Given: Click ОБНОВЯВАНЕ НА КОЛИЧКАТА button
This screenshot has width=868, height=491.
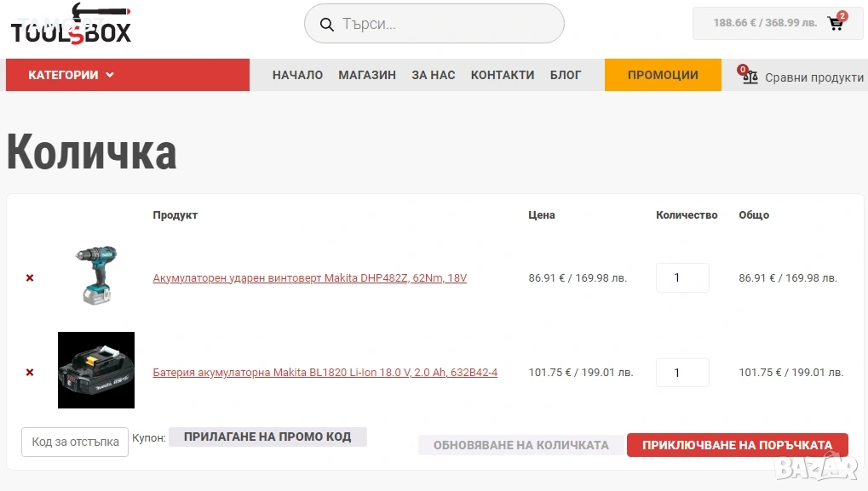Looking at the screenshot, I should click(521, 445).
